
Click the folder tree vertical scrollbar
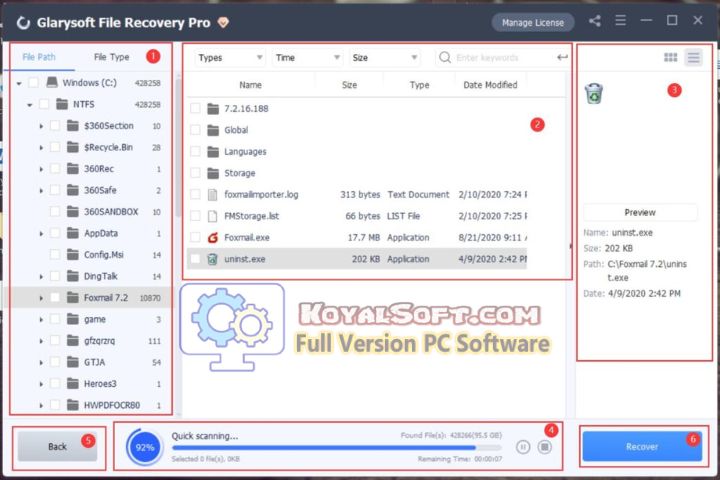pos(179,147)
